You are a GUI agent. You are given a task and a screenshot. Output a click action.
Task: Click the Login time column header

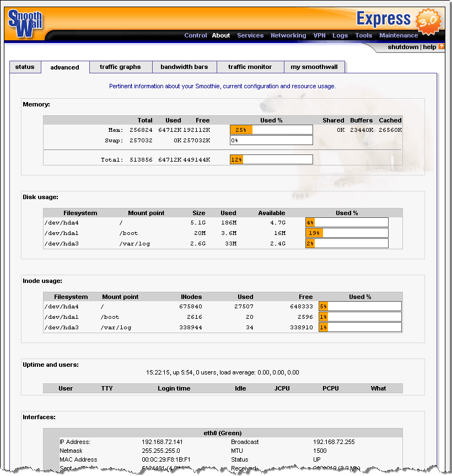(174, 388)
